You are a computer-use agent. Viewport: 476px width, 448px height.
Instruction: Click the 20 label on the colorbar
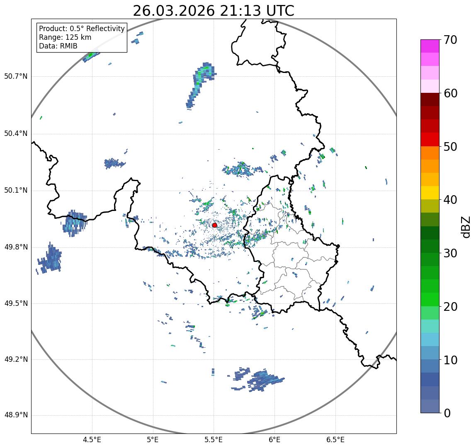(x=450, y=307)
